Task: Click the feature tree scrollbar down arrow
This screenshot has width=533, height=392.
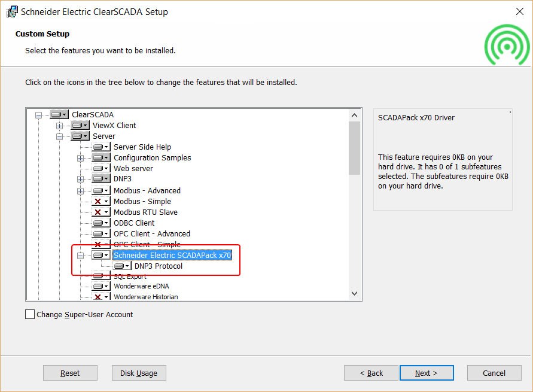Action: [354, 293]
